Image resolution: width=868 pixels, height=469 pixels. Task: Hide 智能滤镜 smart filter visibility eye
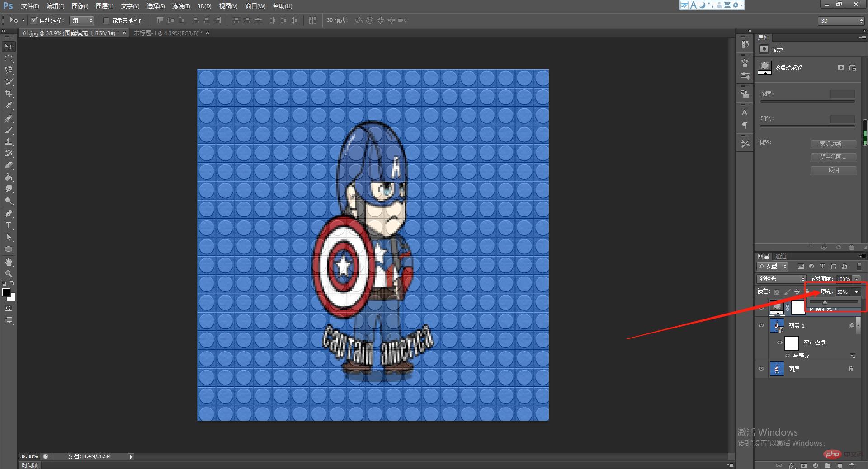780,342
